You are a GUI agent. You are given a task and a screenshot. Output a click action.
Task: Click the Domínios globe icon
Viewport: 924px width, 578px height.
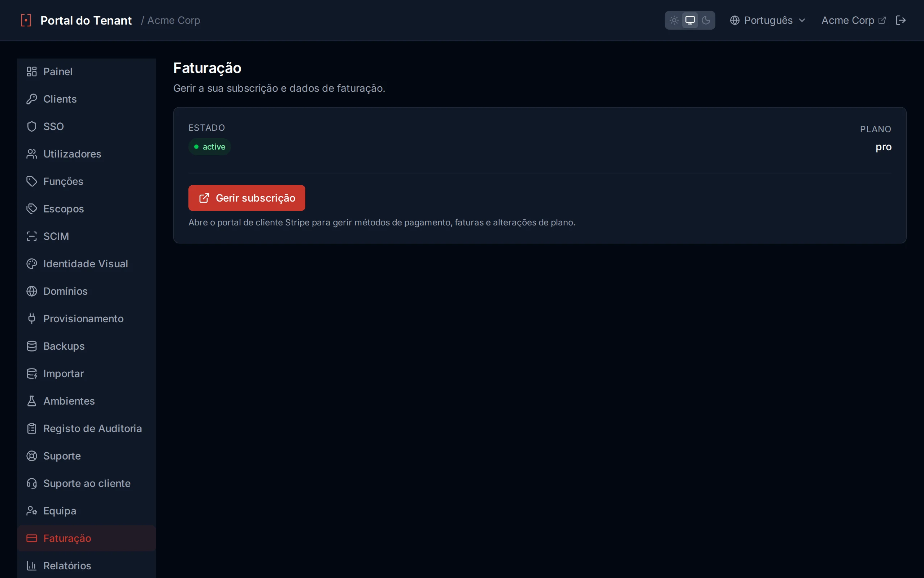tap(32, 291)
